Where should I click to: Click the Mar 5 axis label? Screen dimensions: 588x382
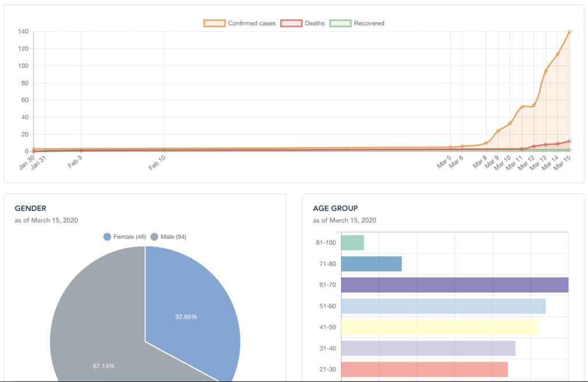click(444, 162)
